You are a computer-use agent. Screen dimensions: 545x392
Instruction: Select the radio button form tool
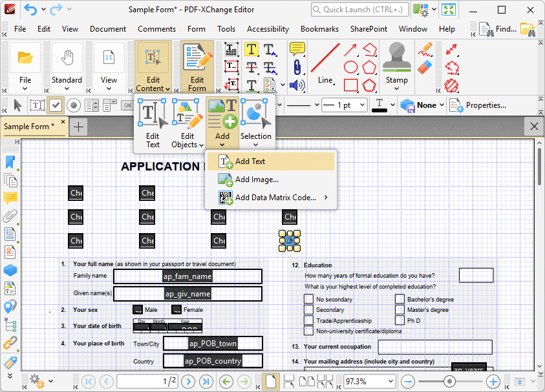click(x=74, y=105)
